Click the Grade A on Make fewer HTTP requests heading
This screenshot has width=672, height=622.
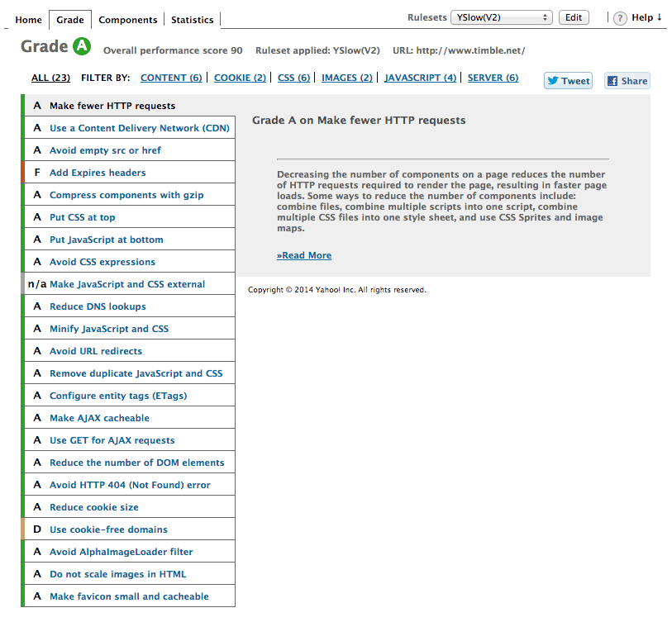point(359,120)
